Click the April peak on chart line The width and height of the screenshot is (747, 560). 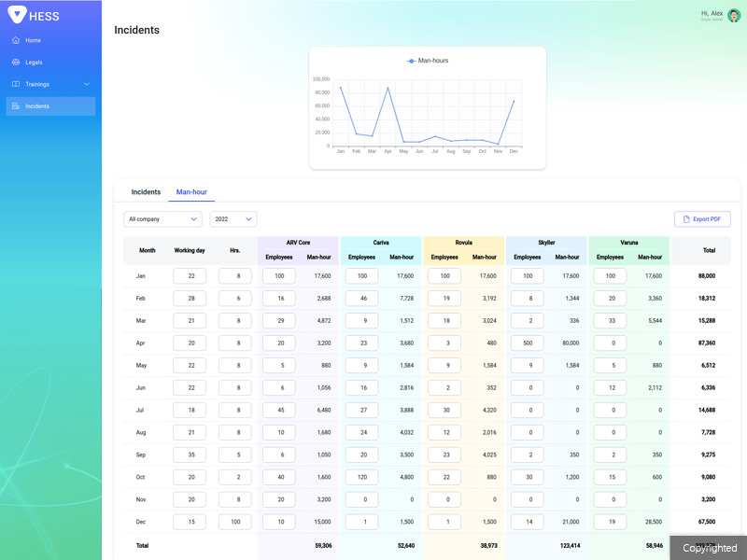(388, 88)
